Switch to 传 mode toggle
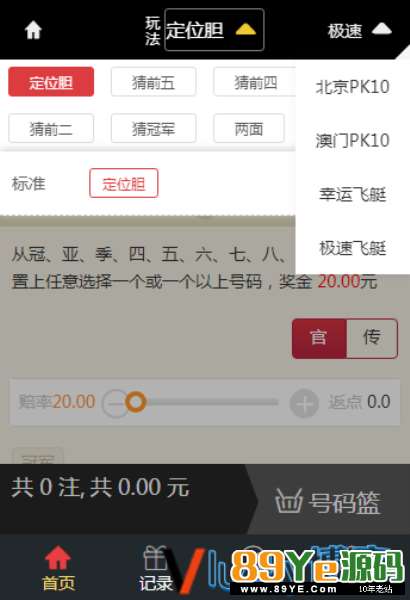The height and width of the screenshot is (600, 410). (372, 338)
